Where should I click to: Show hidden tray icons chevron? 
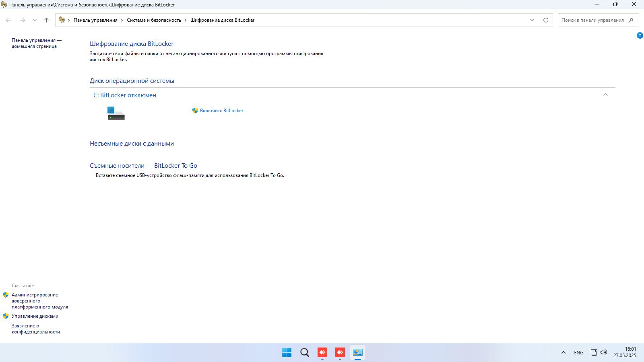[x=563, y=353]
